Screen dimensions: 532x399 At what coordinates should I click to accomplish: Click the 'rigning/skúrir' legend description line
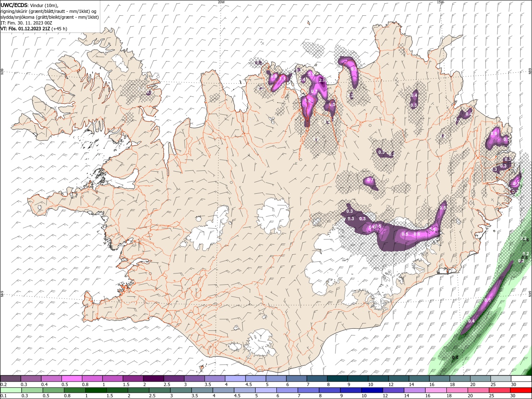48,11
